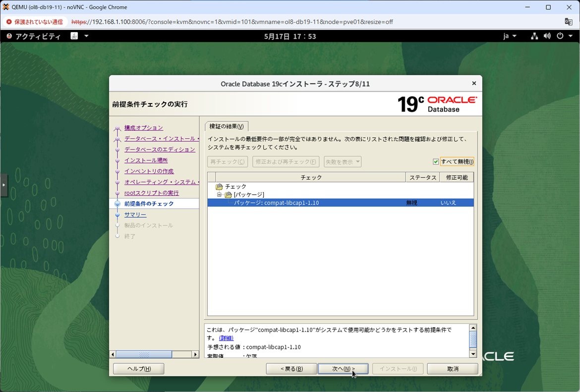Click description pane scroll up arrow
The width and height of the screenshot is (580, 392).
point(473,328)
